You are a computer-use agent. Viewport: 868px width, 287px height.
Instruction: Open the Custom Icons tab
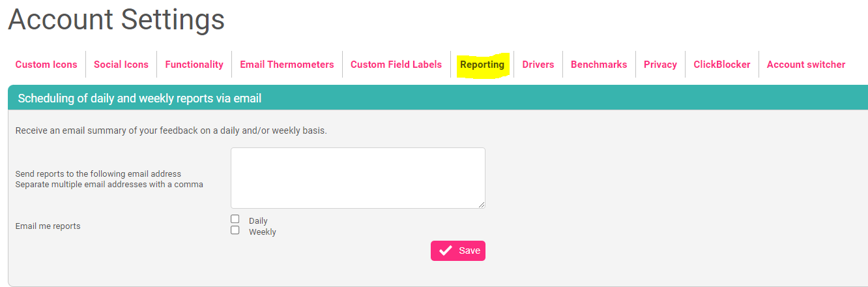point(46,65)
